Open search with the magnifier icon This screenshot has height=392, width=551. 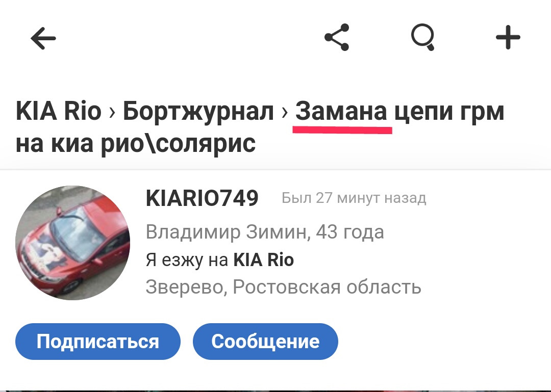[423, 37]
